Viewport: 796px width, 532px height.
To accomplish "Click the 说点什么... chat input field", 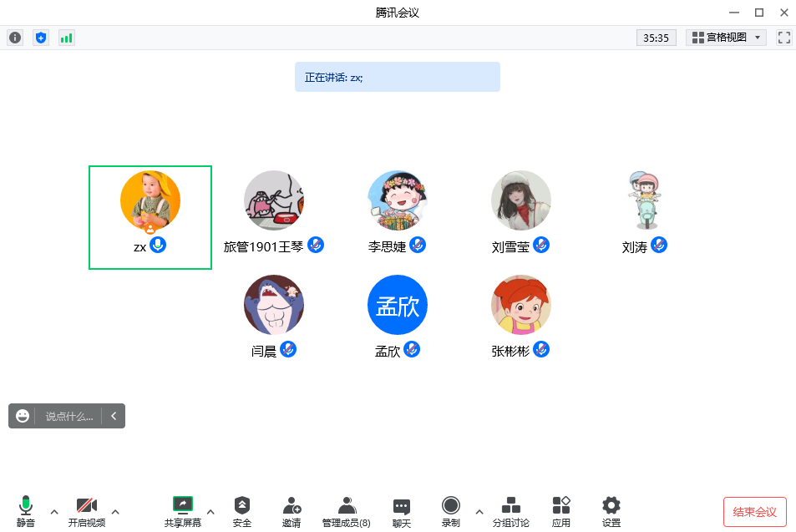I will coord(69,416).
